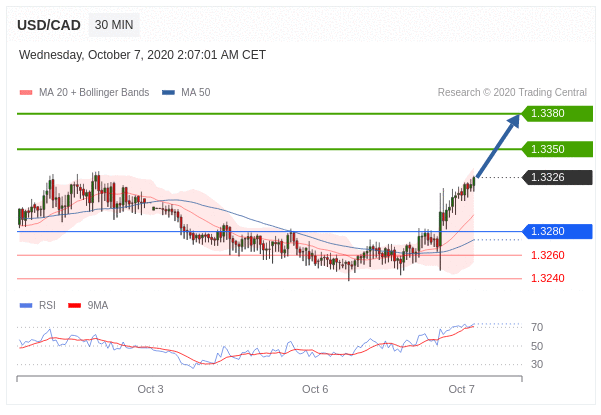The image size is (601, 415).
Task: Select the 1.3280 blue pivot tag
Action: tap(557, 231)
